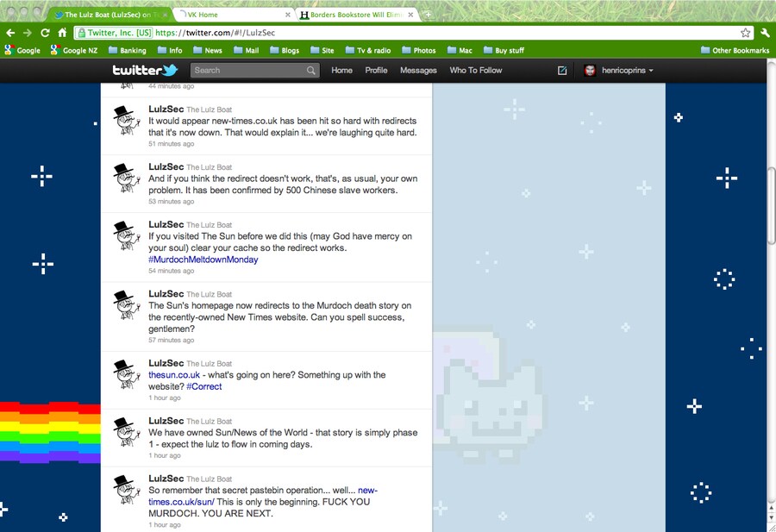Click the LulzSec avatar on the phase 1 tweet
776x532 pixels.
click(x=125, y=432)
